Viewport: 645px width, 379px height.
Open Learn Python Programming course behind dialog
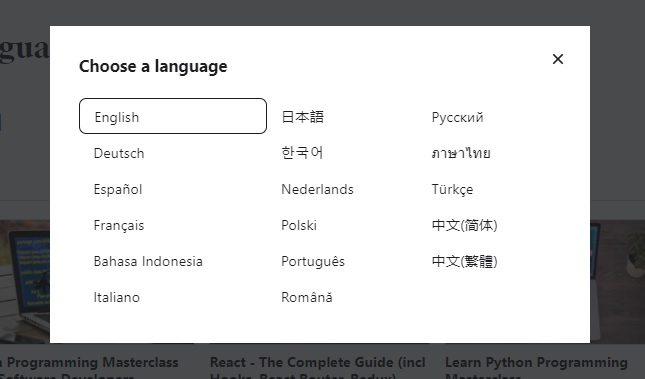536,367
